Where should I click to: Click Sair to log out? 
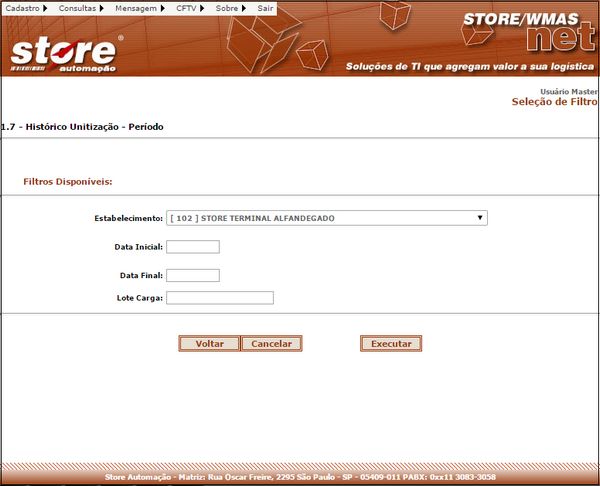point(265,8)
